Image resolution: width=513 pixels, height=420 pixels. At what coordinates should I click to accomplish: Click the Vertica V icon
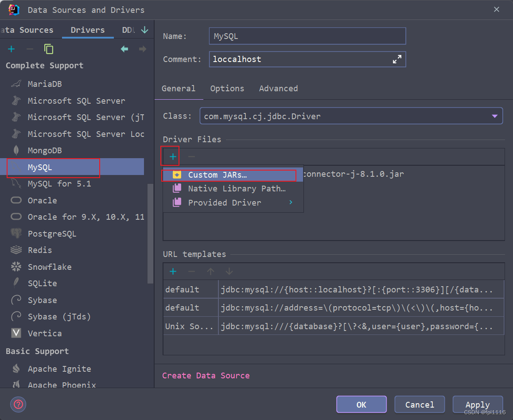(x=16, y=333)
